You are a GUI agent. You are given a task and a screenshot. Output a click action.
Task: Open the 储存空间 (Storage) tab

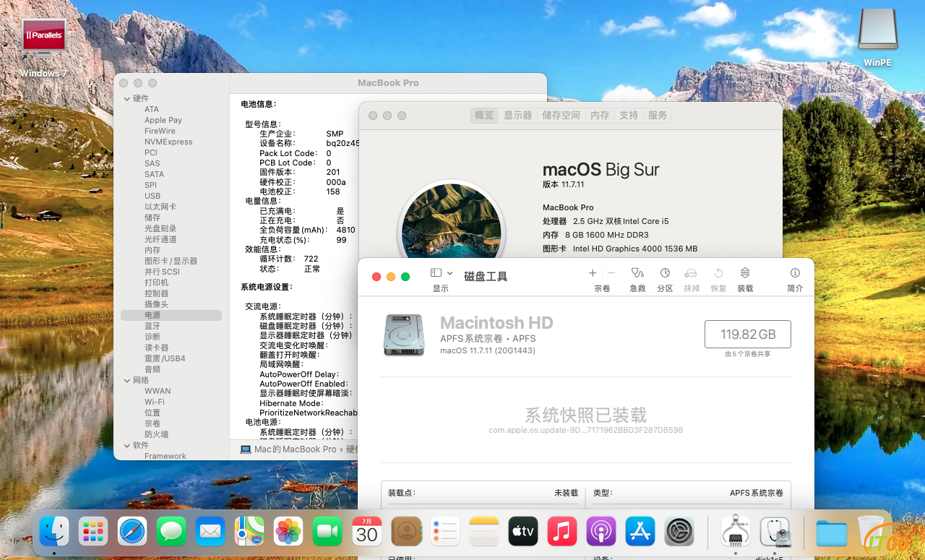(x=561, y=116)
